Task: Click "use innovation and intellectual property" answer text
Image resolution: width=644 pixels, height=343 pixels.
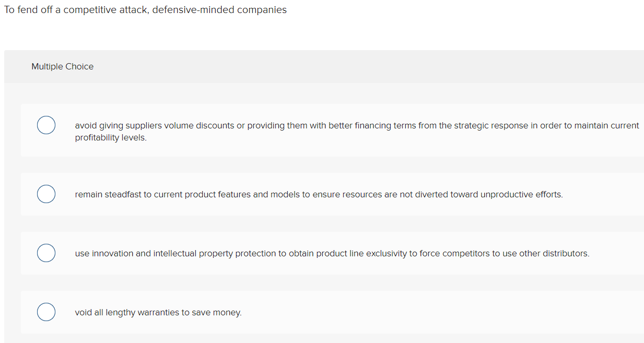Action: coord(209,254)
